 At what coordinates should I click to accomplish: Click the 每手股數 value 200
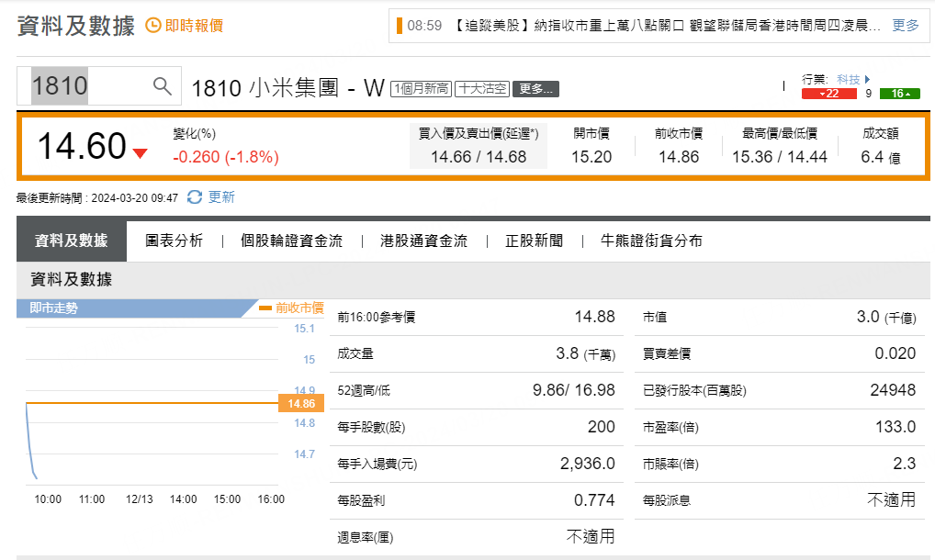pos(601,427)
